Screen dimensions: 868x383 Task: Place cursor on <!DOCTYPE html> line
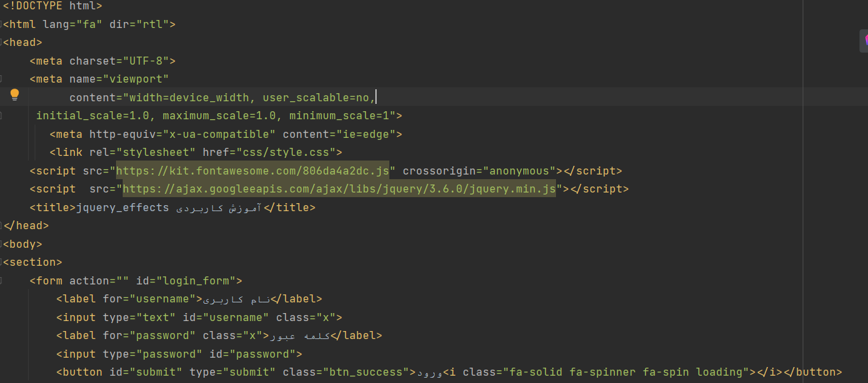click(x=53, y=6)
